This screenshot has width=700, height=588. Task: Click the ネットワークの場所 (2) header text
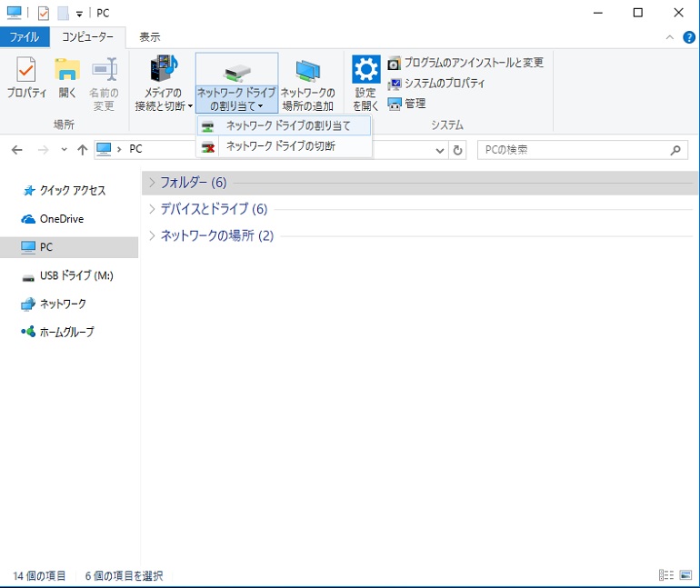pos(217,235)
